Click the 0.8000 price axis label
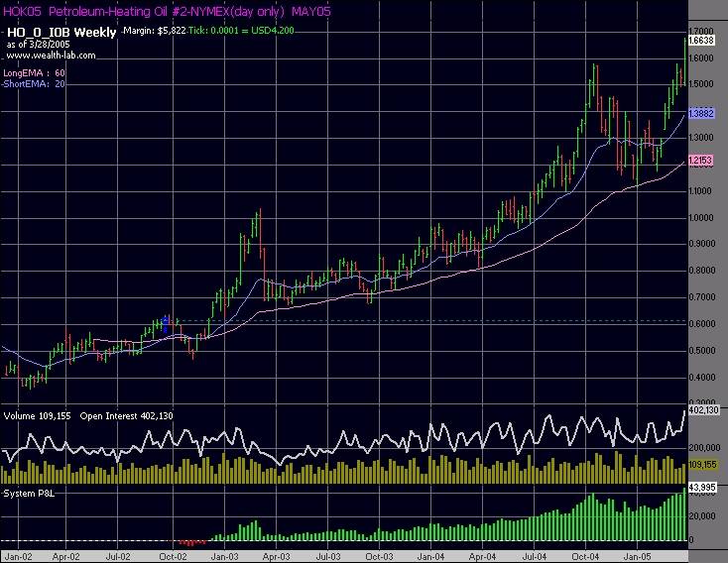 pos(701,271)
